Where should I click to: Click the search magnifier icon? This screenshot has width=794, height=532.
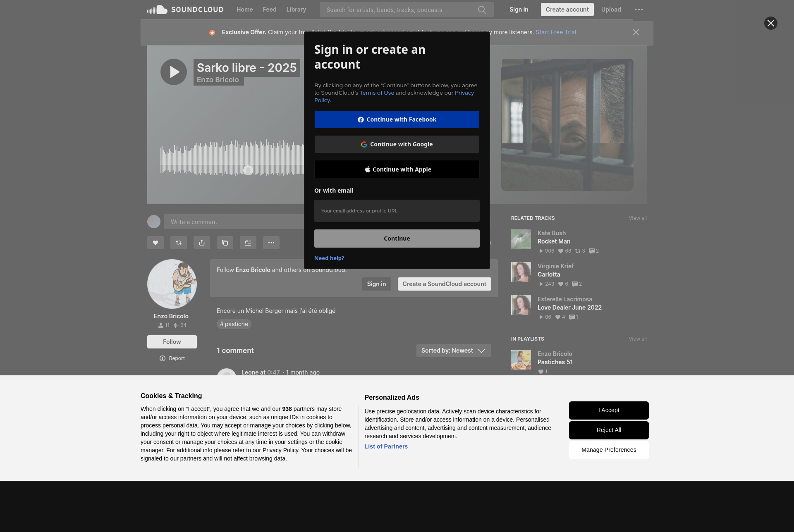[482, 10]
